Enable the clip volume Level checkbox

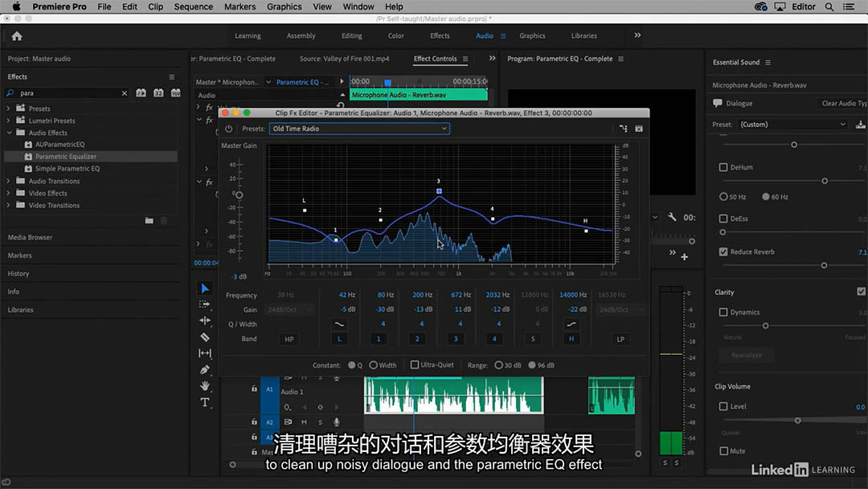[x=723, y=406]
